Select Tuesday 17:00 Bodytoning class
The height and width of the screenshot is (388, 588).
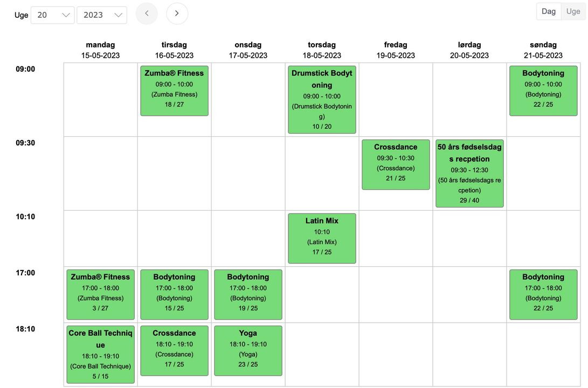[x=174, y=294]
